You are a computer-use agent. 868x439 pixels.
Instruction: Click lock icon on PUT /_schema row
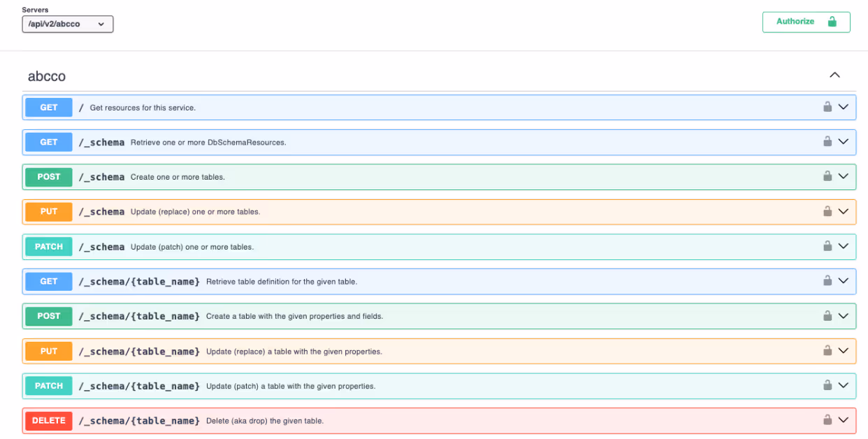tap(827, 211)
